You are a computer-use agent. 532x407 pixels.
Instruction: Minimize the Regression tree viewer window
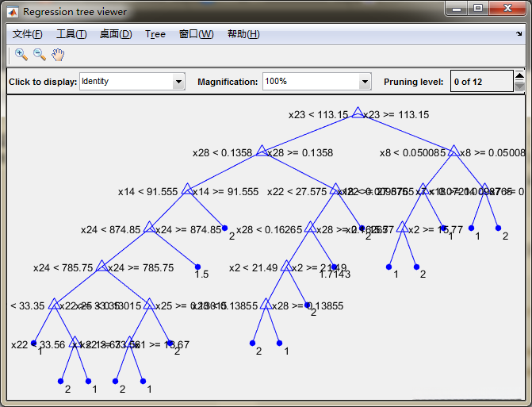pyautogui.click(x=457, y=9)
